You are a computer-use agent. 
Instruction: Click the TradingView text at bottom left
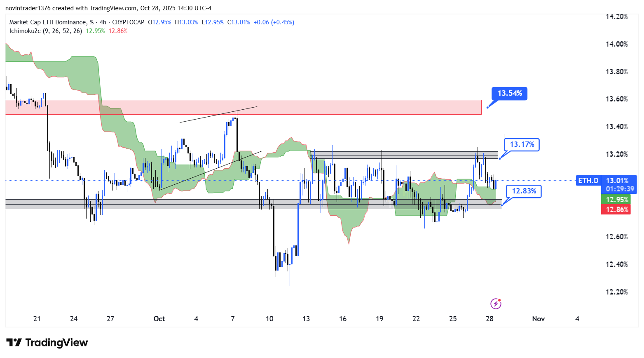tap(56, 343)
